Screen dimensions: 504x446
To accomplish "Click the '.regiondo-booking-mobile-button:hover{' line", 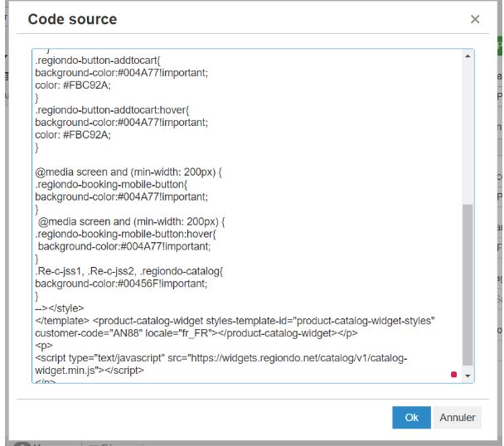I will tap(125, 234).
